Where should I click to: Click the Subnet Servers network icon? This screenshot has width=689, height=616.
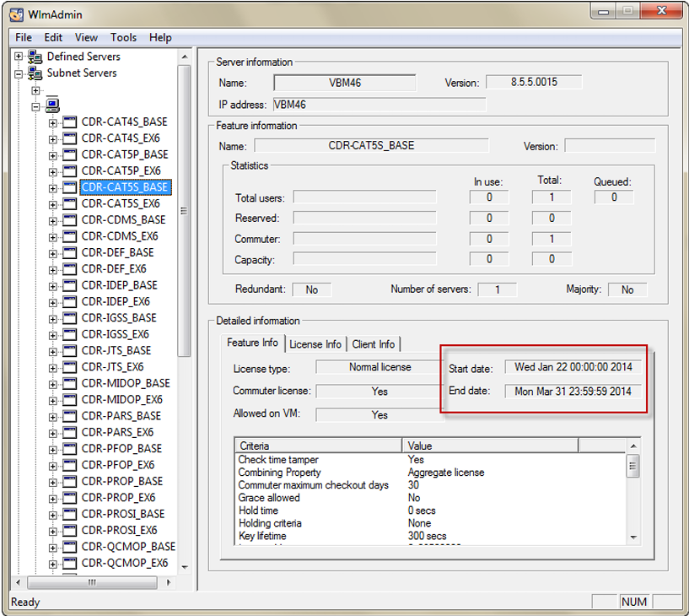[x=35, y=73]
